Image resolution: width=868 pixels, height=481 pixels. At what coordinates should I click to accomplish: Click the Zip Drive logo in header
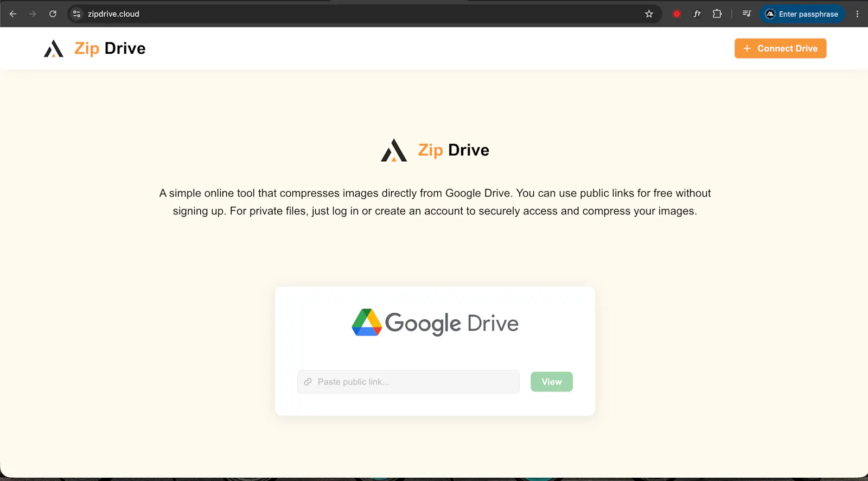point(54,48)
